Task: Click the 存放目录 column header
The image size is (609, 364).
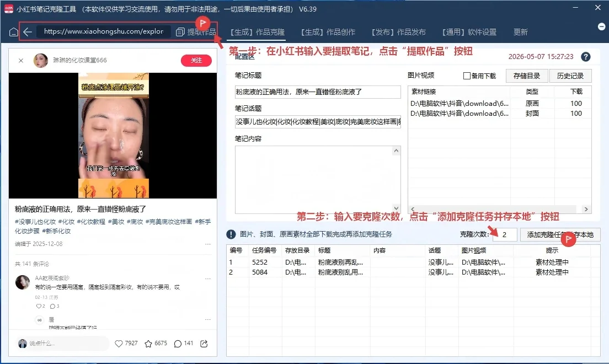Action: pyautogui.click(x=297, y=250)
